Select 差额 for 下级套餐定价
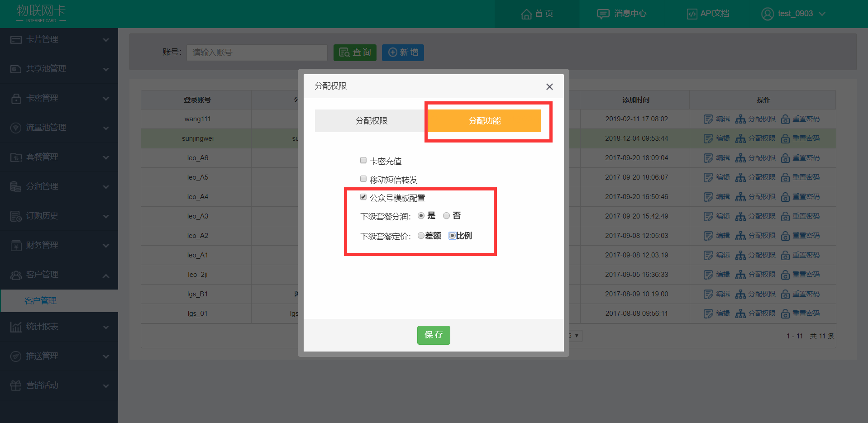The width and height of the screenshot is (868, 423). [x=421, y=236]
